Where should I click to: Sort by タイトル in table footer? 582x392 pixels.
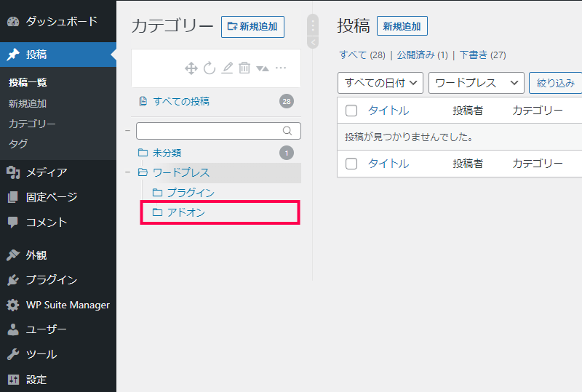[x=388, y=164]
